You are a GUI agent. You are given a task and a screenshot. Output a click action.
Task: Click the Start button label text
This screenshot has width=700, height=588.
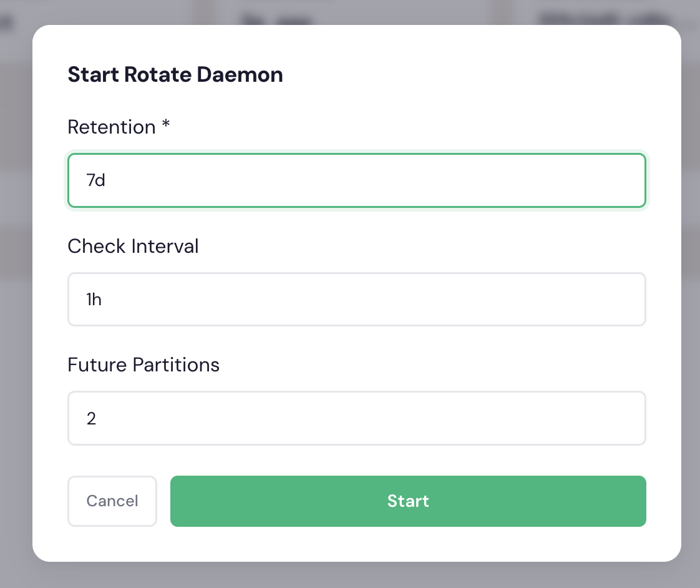[408, 501]
